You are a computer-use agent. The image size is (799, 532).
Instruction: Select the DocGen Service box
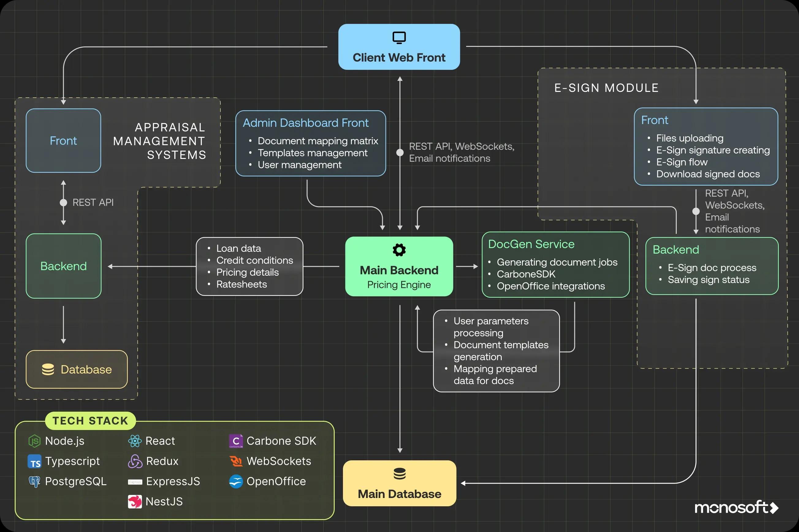click(x=555, y=265)
